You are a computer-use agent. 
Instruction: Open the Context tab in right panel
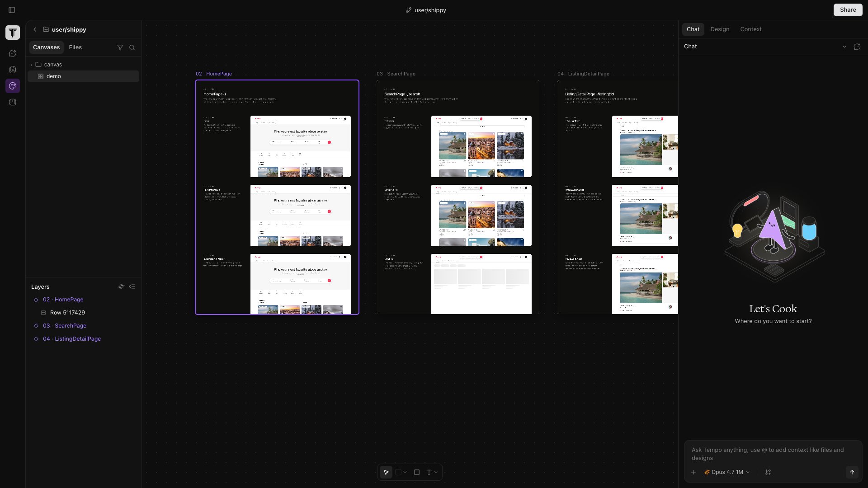pos(751,29)
